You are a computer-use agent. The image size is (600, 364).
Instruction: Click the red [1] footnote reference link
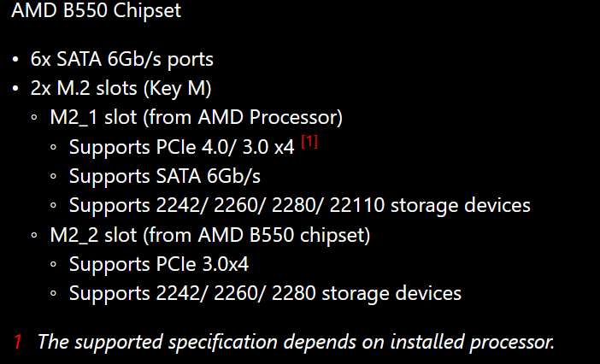click(309, 143)
